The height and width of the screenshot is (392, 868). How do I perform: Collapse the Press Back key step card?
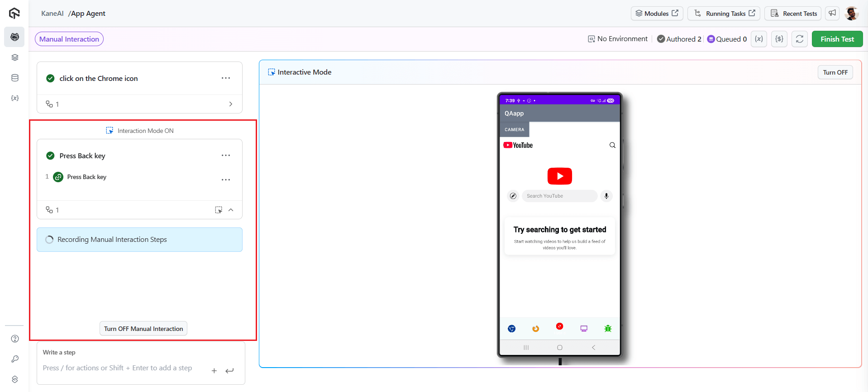click(x=231, y=210)
